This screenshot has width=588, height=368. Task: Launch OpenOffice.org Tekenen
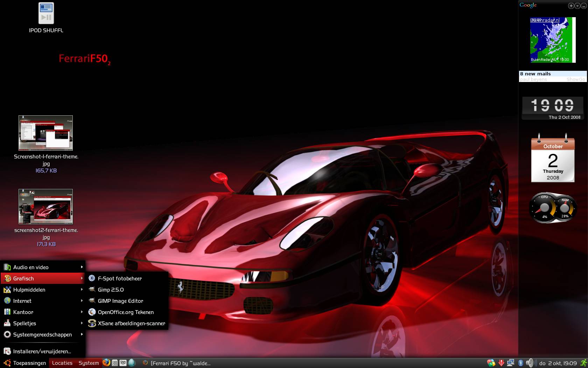(127, 312)
